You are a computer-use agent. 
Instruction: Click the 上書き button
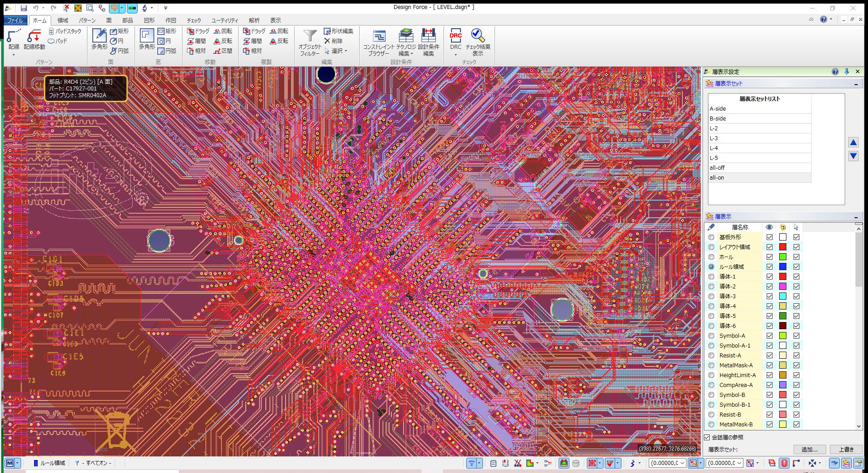pyautogui.click(x=846, y=449)
